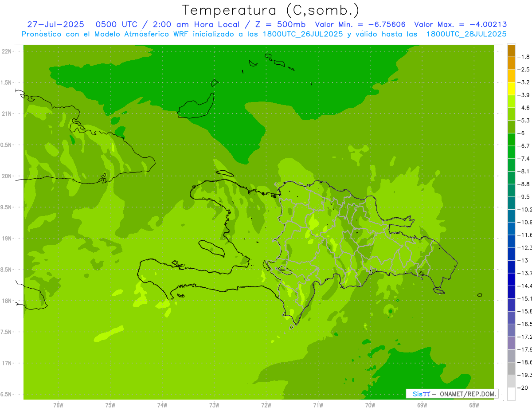This screenshot has height=411, width=532.
Task: Click the "71W" longitude axis label
Action: [x=318, y=405]
